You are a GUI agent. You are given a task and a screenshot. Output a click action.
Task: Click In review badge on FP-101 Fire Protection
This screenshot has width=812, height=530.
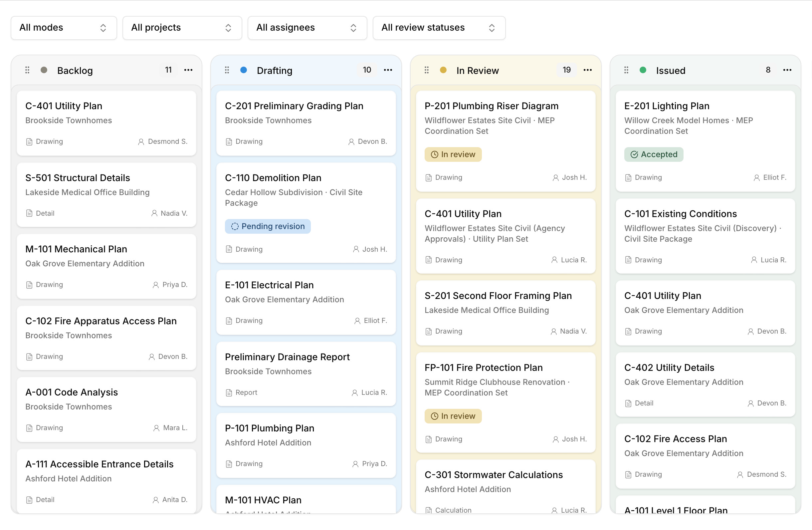(453, 416)
